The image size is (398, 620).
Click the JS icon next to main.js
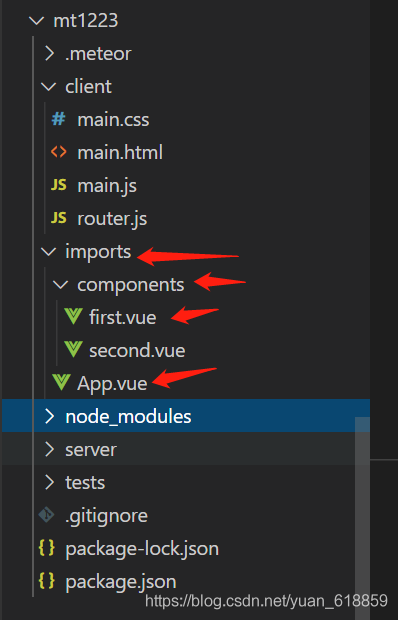click(58, 185)
